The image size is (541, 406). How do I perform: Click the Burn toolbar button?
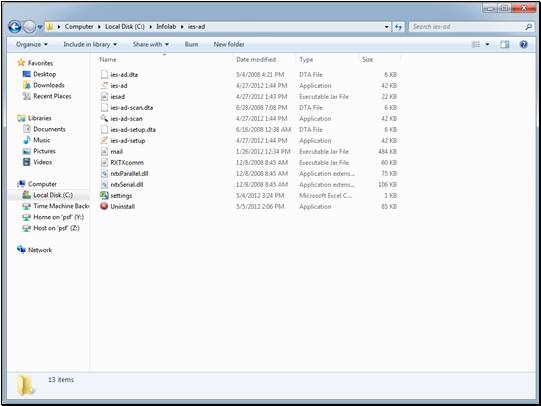191,44
